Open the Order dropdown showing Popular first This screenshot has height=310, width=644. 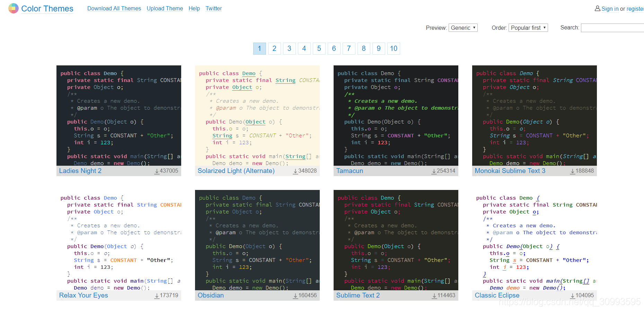tap(528, 28)
